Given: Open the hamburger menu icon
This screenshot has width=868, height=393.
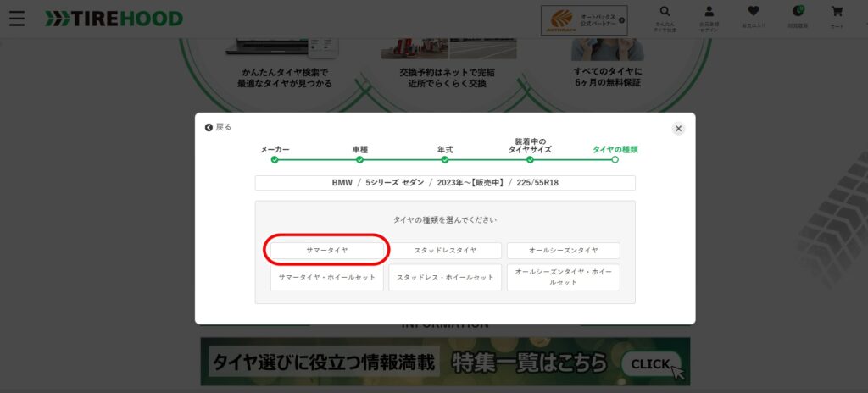Looking at the screenshot, I should (x=17, y=18).
